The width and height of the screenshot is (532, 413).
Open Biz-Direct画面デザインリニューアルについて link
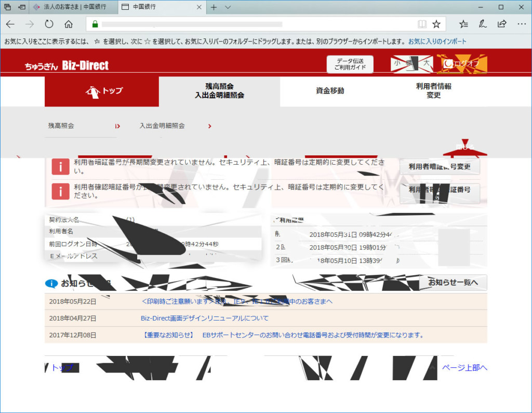pos(205,318)
